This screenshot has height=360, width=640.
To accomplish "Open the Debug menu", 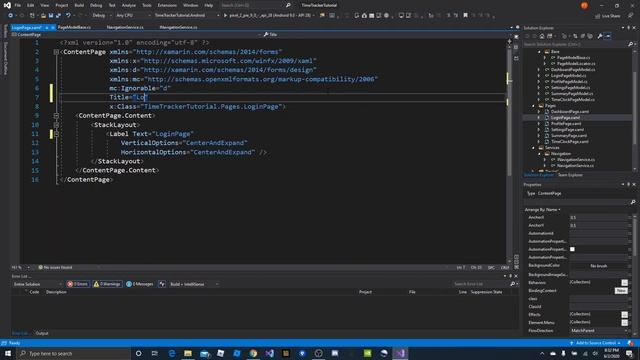I will pyautogui.click(x=96, y=5).
